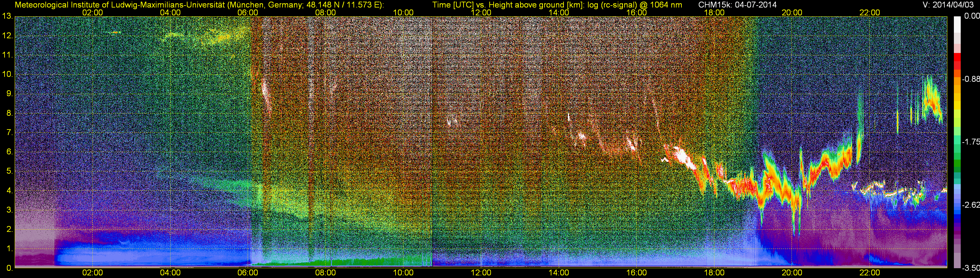The width and height of the screenshot is (980, 278).
Task: Click the '8.' height axis label
Action: point(9,113)
